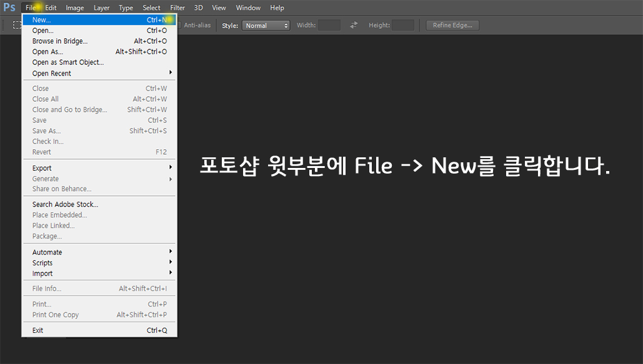Click Place Linked... entry
This screenshot has width=643, height=364.
tap(99, 225)
